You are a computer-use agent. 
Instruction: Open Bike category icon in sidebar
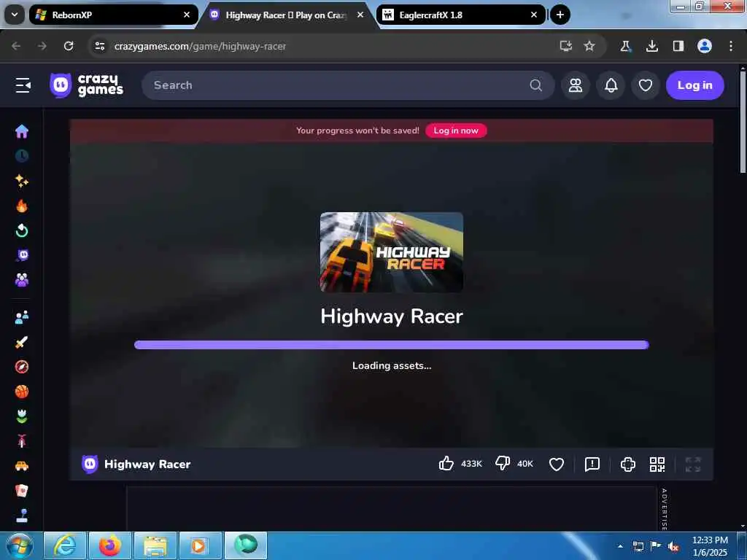point(21,441)
